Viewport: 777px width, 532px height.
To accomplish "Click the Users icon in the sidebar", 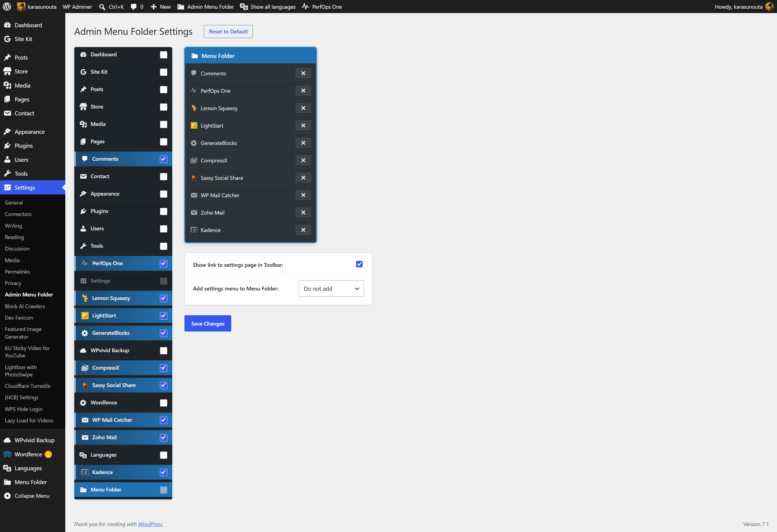I will (x=7, y=160).
